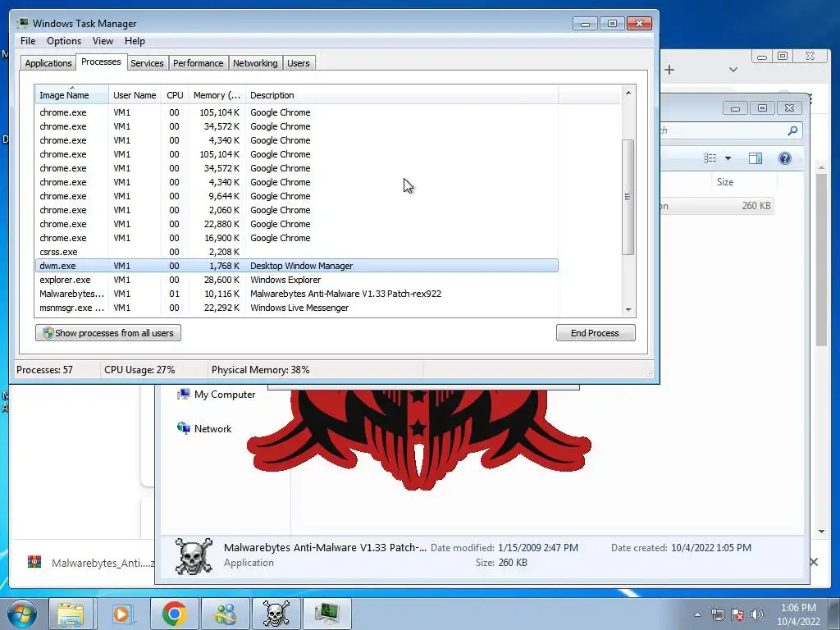Open the WinRAR Malwarebytes_Anti download item
Screen dimensions: 840x630
(x=91, y=563)
